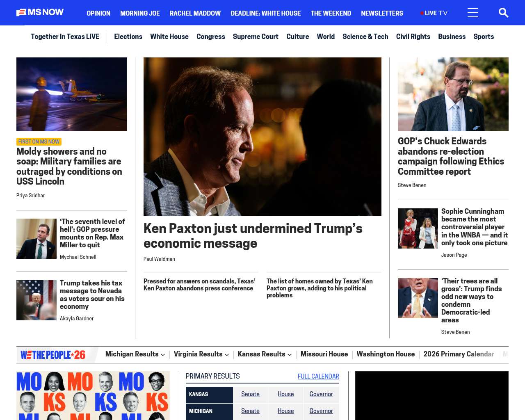This screenshot has width=525, height=420.
Task: Open the Opinion section
Action: point(98,13)
